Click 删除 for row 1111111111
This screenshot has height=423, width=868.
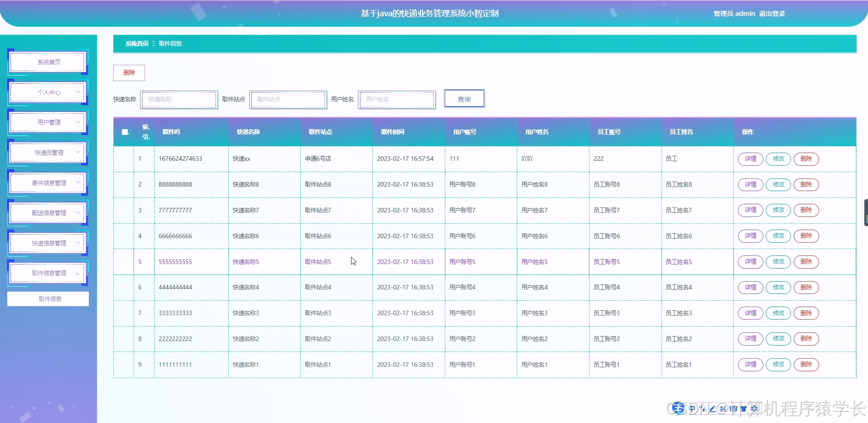(x=806, y=365)
